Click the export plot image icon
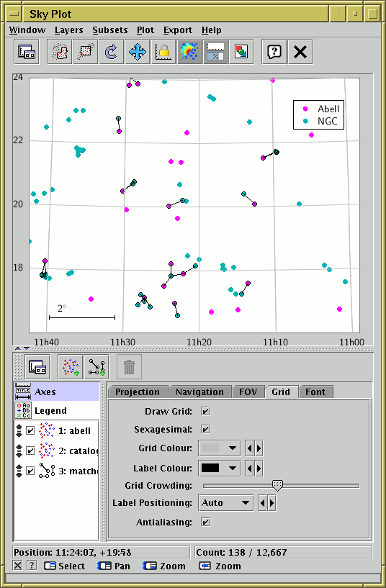386x588 pixels. [x=241, y=52]
